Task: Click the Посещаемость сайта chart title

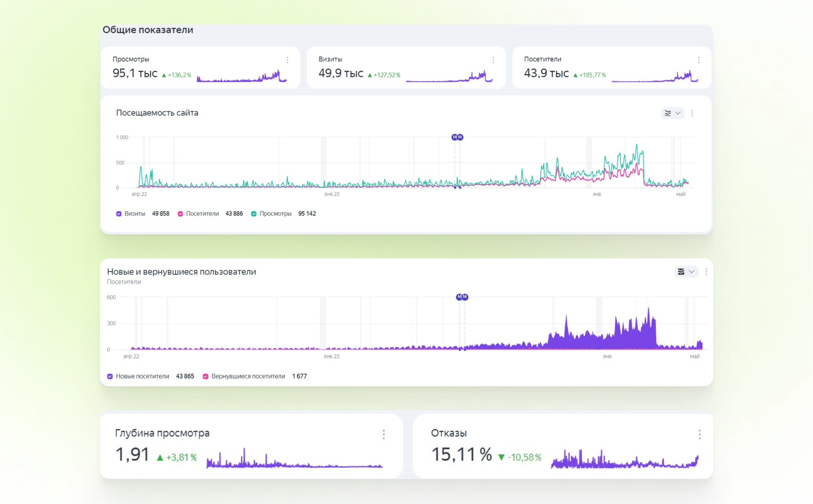Action: [x=157, y=113]
